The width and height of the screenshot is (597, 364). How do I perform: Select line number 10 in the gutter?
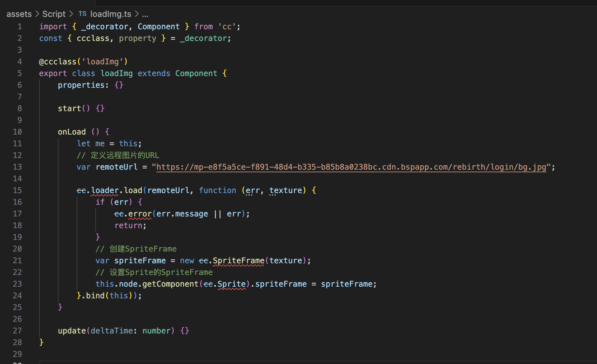[18, 132]
